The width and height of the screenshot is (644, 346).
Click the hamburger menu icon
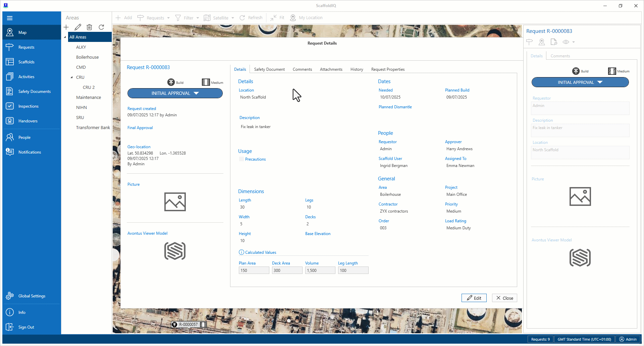pos(10,18)
